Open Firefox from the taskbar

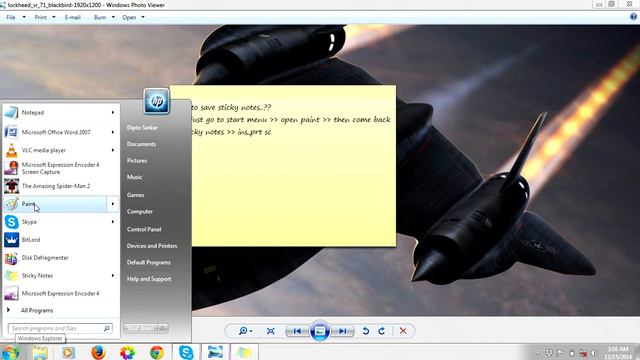click(98, 352)
